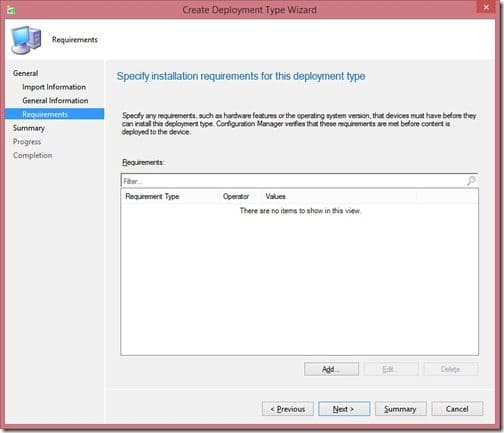Click the disabled Delete button
Image resolution: width=504 pixels, height=433 pixels.
[x=451, y=369]
